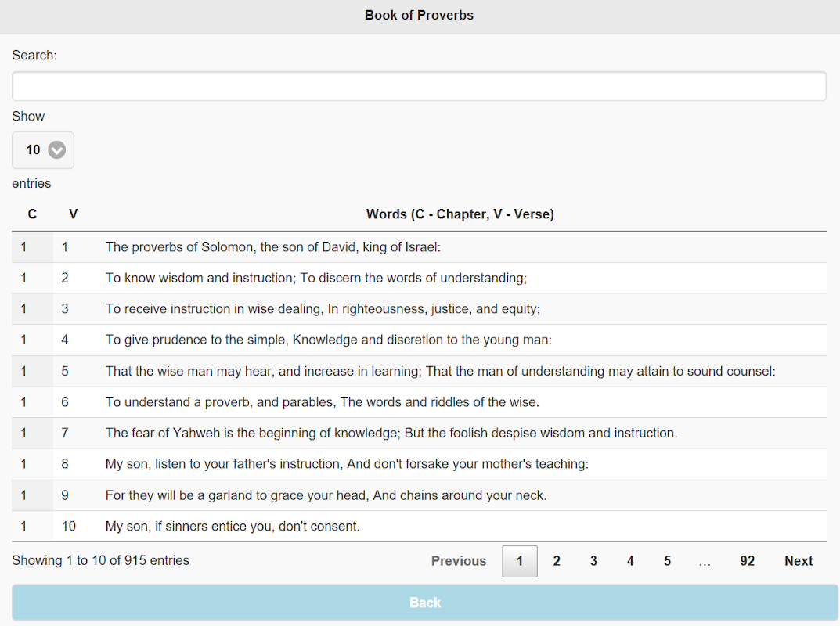Click inside the Search input field
The height and width of the screenshot is (626, 840).
click(x=419, y=85)
